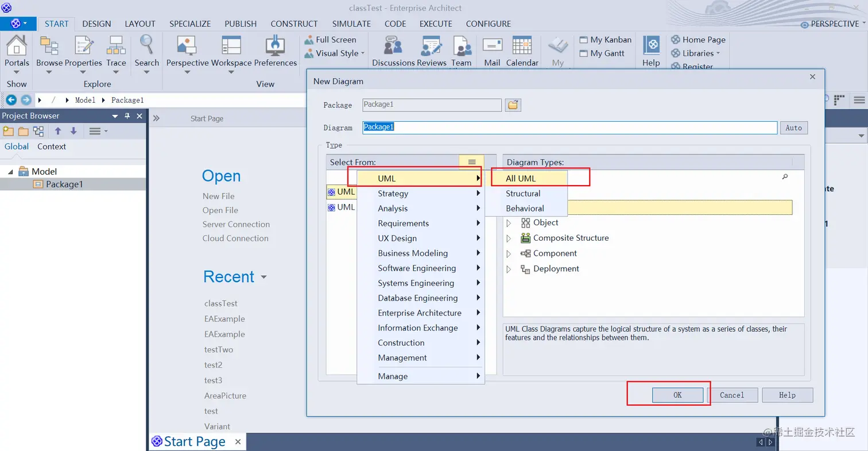The height and width of the screenshot is (451, 868).
Task: Open the Mail ribbon icon
Action: point(493,45)
